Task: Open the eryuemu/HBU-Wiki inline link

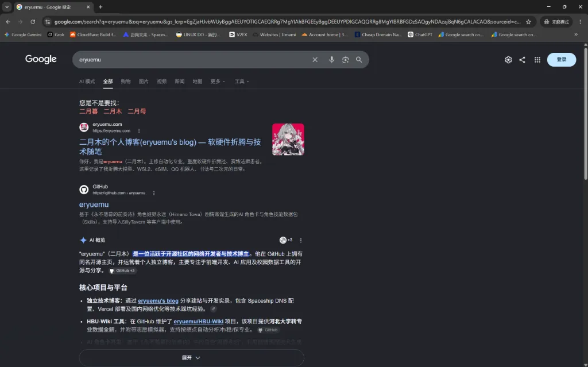Action: pos(198,321)
